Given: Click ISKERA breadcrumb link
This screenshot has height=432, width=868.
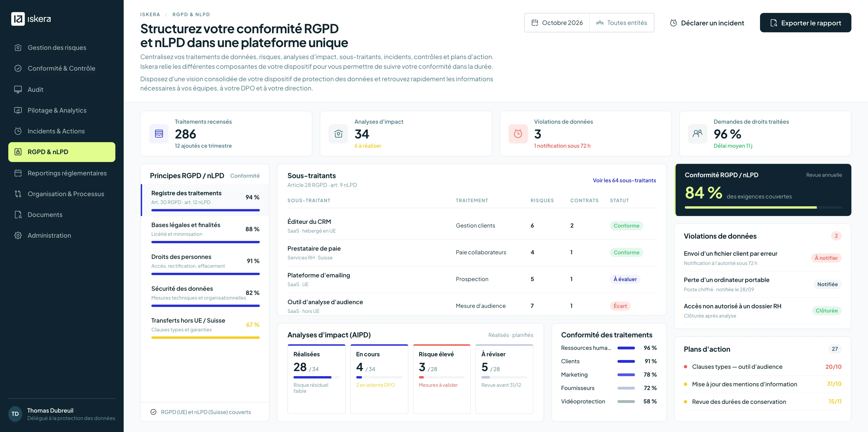Looking at the screenshot, I should 150,15.
